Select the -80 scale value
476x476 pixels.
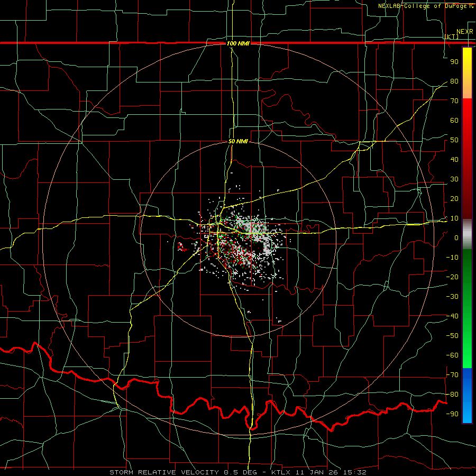point(452,395)
